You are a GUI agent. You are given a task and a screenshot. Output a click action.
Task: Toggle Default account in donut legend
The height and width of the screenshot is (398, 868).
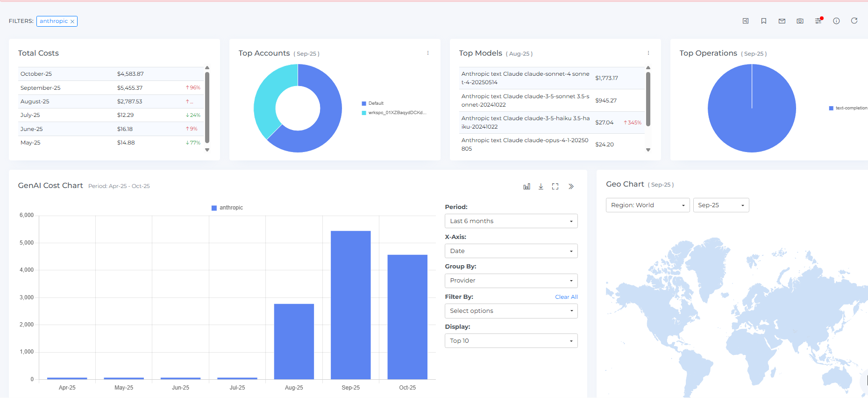373,103
